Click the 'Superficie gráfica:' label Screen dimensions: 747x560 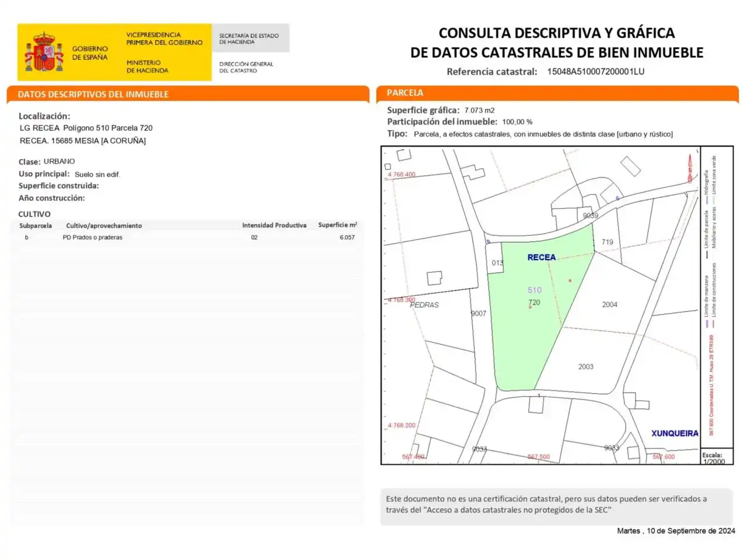tap(423, 110)
